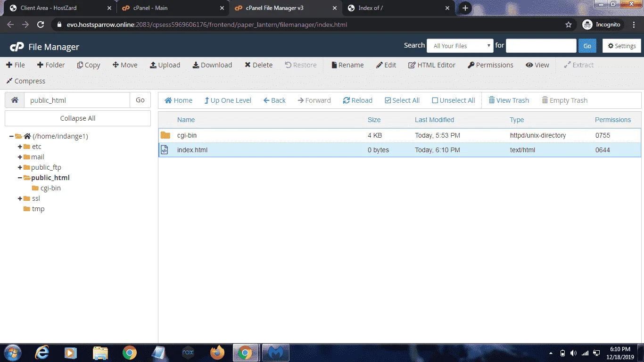
Task: Click the Restore toolbar button
Action: point(301,65)
